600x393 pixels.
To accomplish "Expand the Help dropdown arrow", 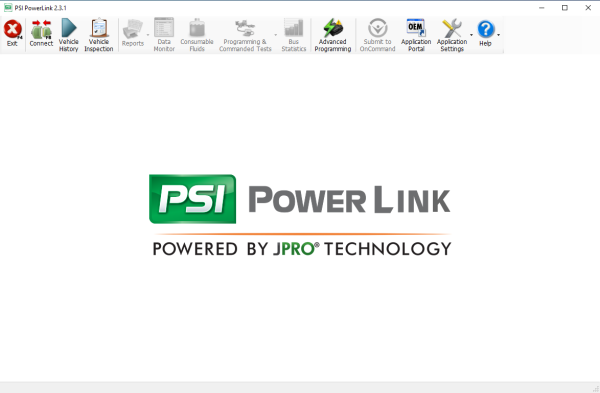I will click(x=499, y=35).
